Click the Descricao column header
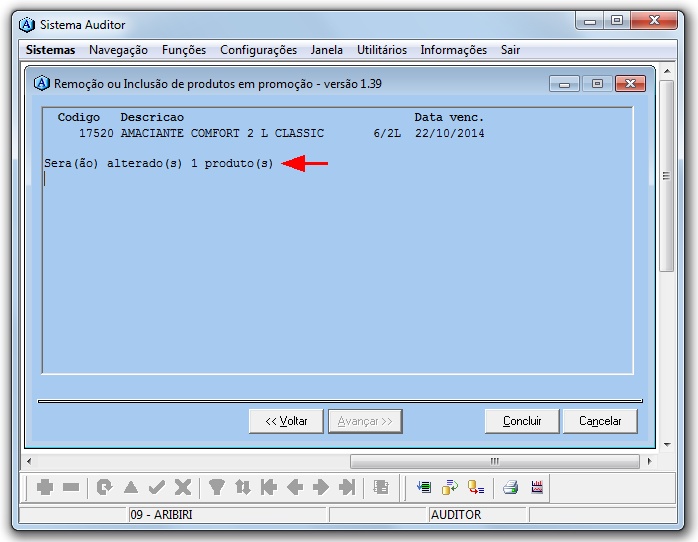The image size is (698, 542). (x=152, y=117)
